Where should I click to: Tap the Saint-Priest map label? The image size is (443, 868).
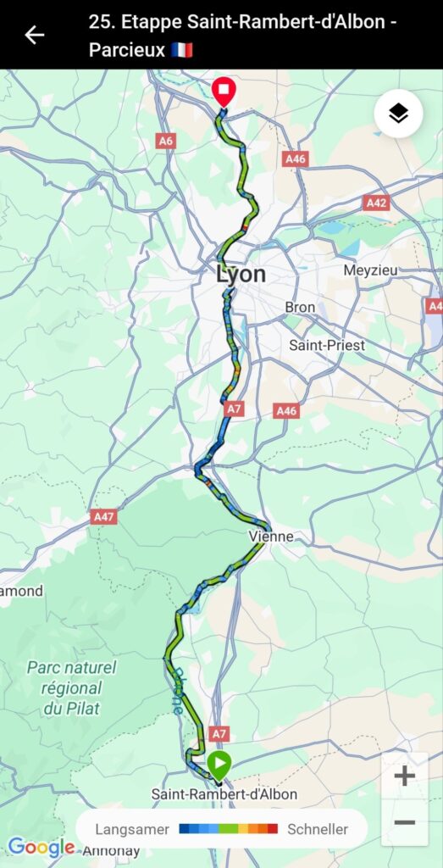coord(327,346)
